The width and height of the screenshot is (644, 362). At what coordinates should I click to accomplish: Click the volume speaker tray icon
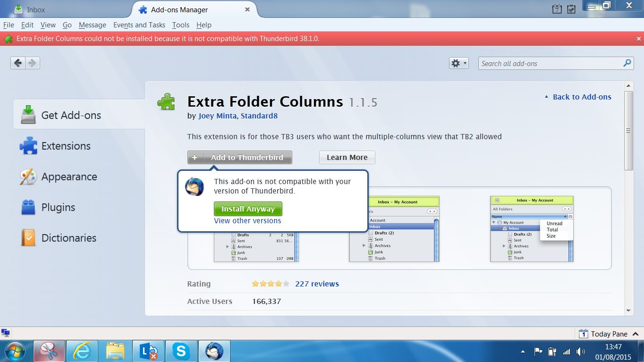tap(580, 352)
